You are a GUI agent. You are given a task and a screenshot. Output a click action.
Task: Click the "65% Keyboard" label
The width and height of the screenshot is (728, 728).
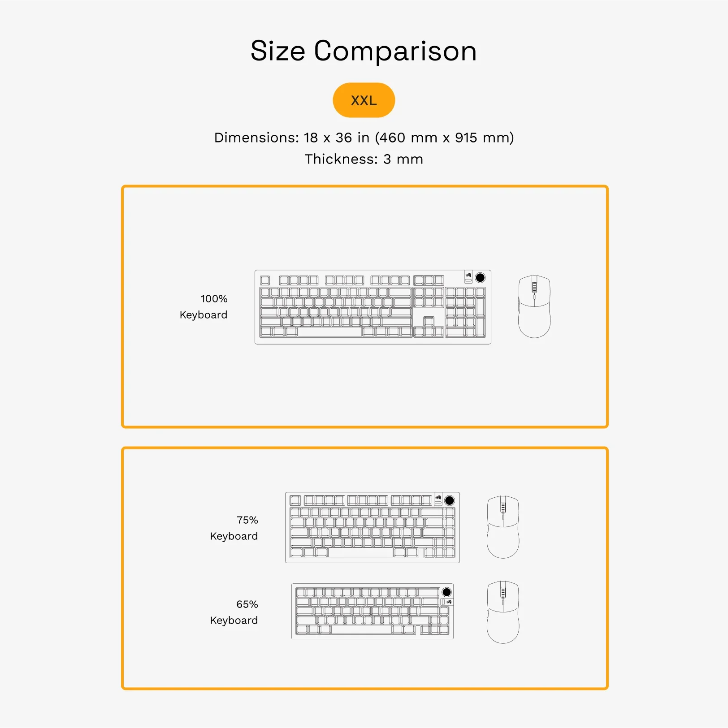(x=234, y=612)
